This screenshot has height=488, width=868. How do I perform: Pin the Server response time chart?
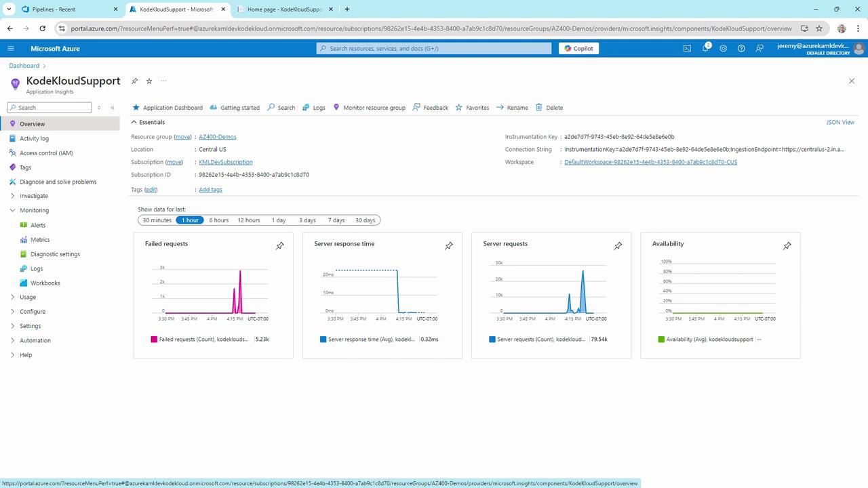click(449, 246)
